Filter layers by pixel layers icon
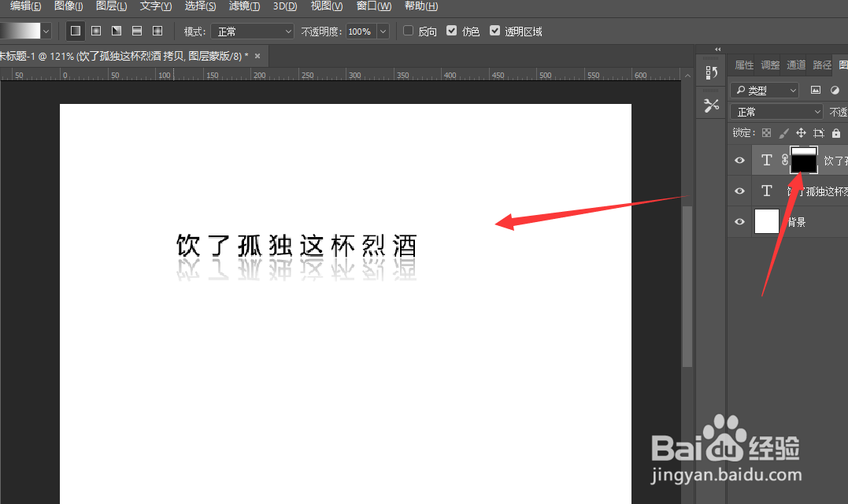Image resolution: width=848 pixels, height=504 pixels. (816, 90)
